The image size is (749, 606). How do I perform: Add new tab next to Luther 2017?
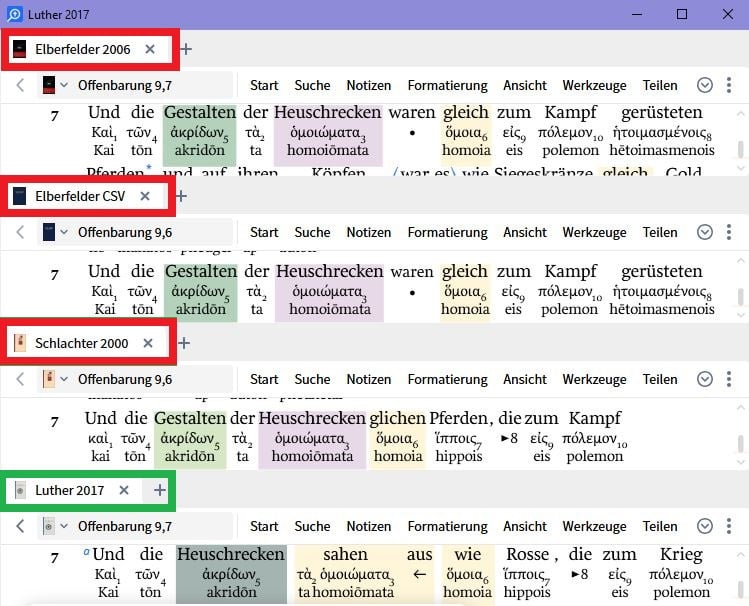[x=160, y=490]
